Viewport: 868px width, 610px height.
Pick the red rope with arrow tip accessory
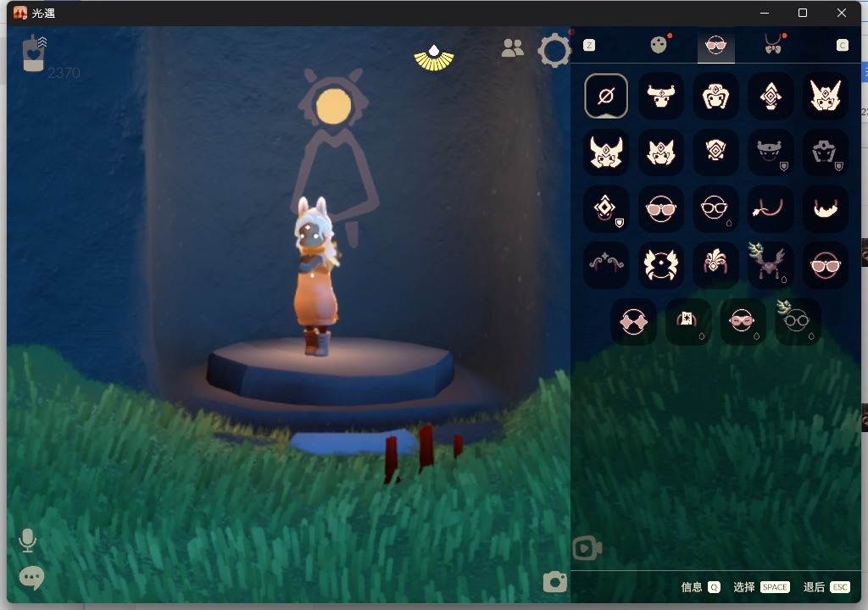coord(770,208)
